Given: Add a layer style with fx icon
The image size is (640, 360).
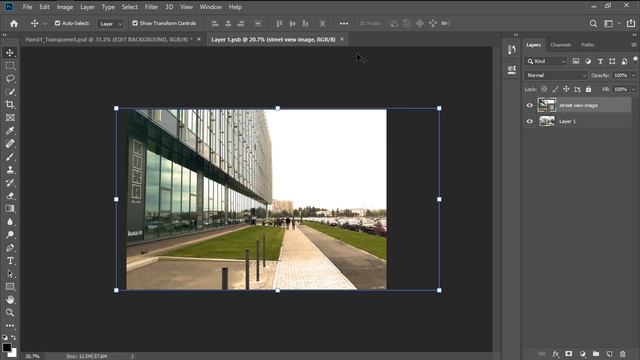Looking at the screenshot, I should 555,354.
